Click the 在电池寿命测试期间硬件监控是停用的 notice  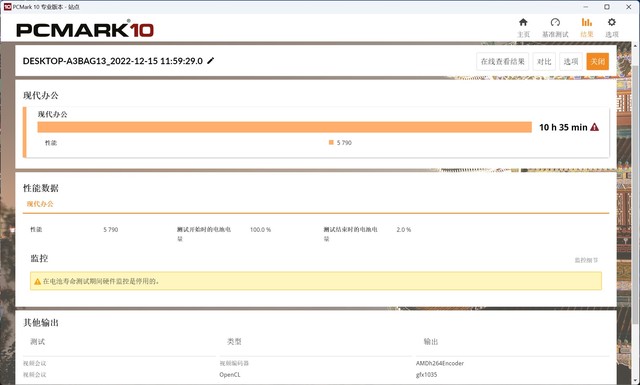tap(316, 281)
